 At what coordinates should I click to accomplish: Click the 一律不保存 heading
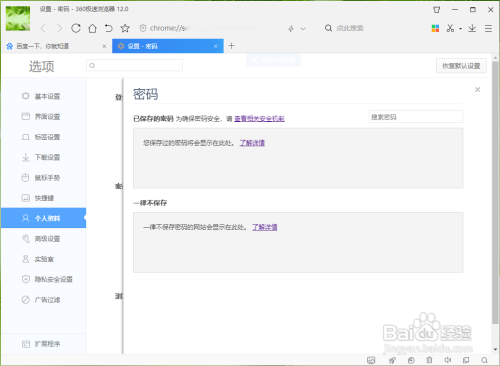tap(150, 203)
